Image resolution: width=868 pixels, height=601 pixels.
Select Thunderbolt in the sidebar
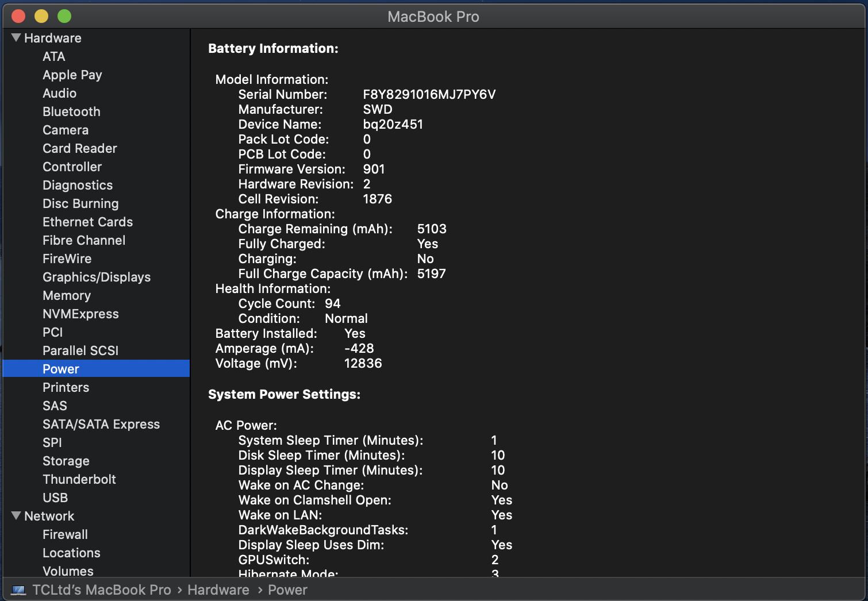79,479
